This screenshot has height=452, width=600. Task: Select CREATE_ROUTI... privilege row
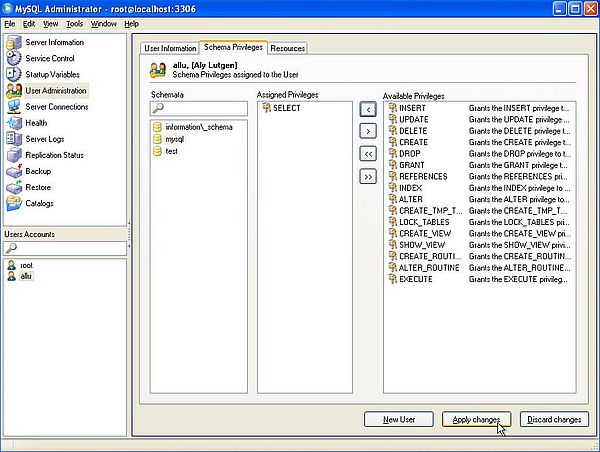(x=479, y=256)
